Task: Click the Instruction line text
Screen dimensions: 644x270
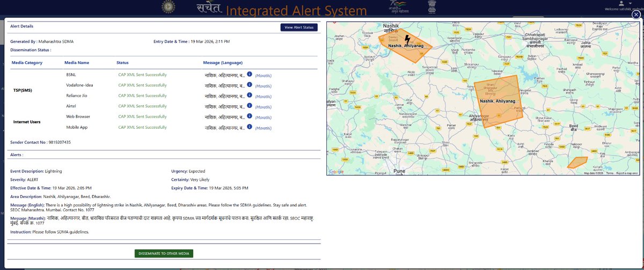Action: [x=49, y=232]
